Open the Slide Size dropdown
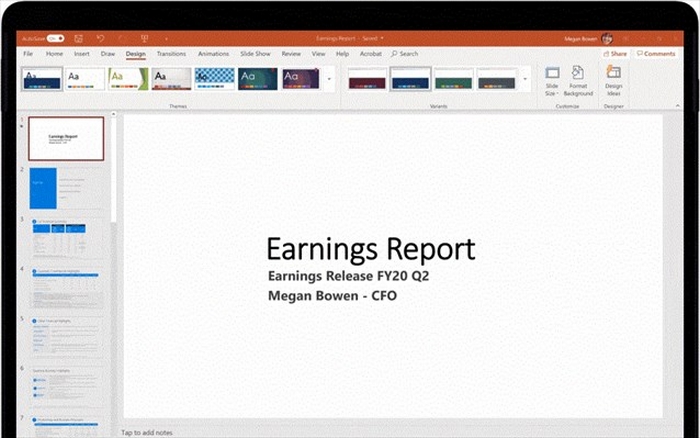 pos(552,81)
